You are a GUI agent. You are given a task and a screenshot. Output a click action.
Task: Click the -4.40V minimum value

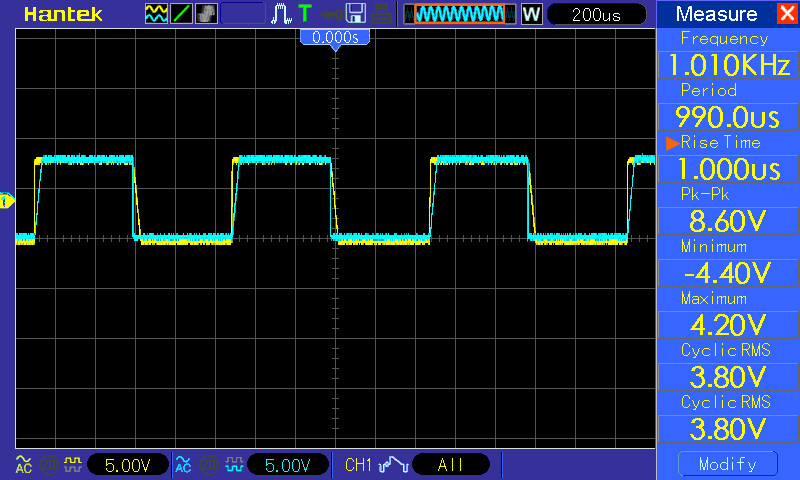pyautogui.click(x=728, y=273)
